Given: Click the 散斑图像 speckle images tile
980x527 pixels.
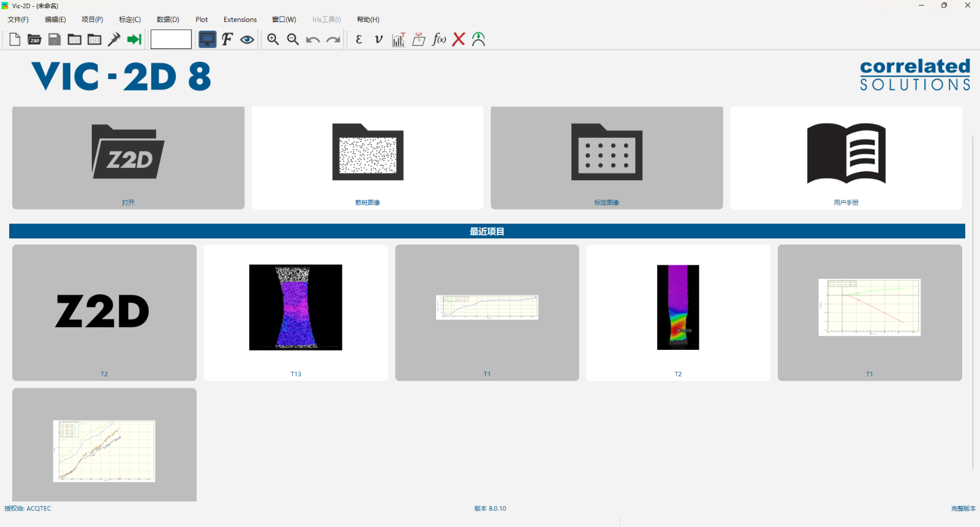Looking at the screenshot, I should tap(367, 158).
